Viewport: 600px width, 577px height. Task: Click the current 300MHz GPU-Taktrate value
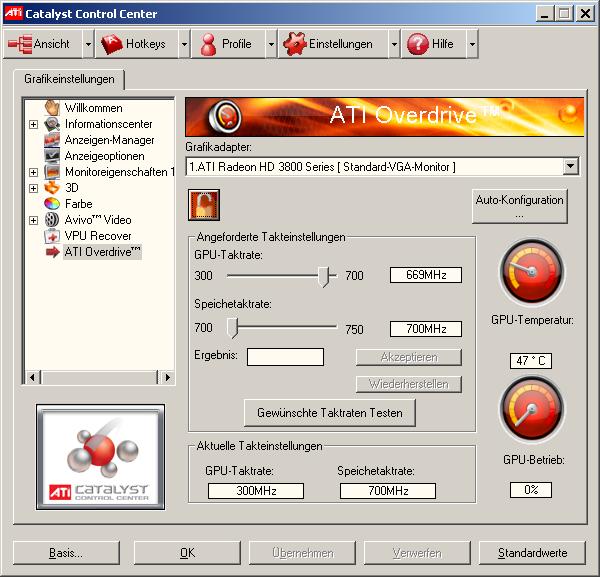(x=256, y=491)
